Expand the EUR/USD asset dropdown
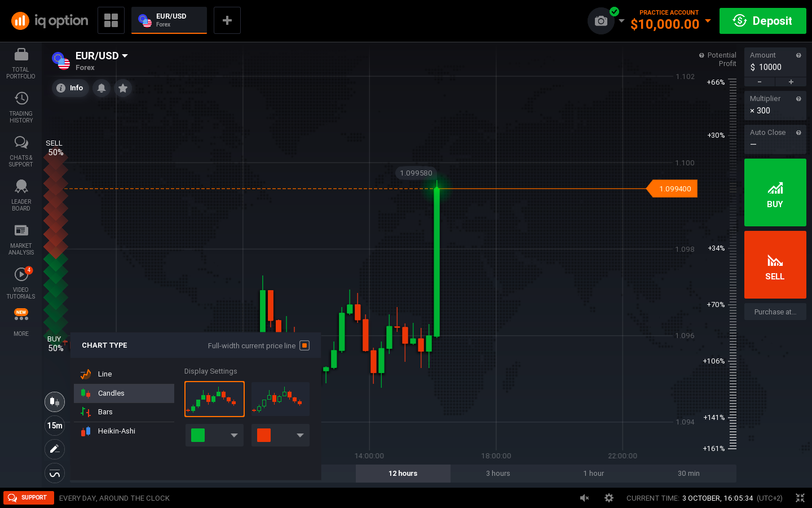The image size is (812, 508). (x=125, y=55)
